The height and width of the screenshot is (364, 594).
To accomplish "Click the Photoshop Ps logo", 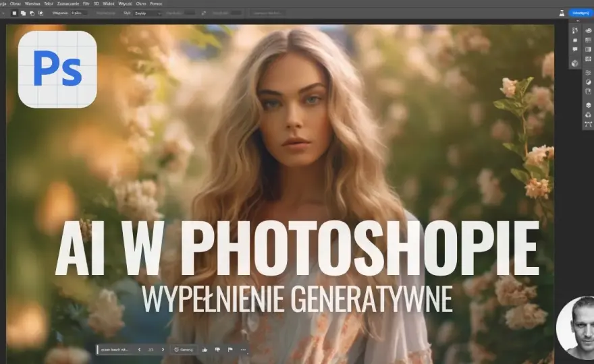I will click(x=57, y=69).
